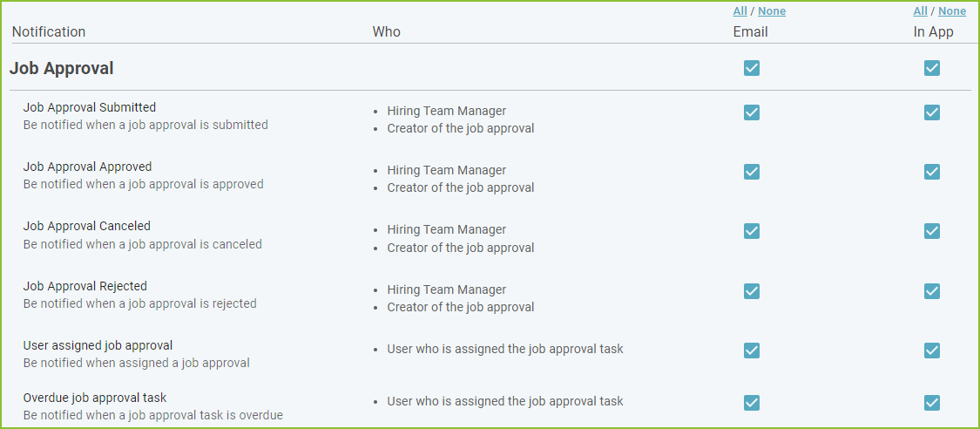This screenshot has width=980, height=429.
Task: Uncheck Email for Job Approval Submitted
Action: pyautogui.click(x=751, y=112)
